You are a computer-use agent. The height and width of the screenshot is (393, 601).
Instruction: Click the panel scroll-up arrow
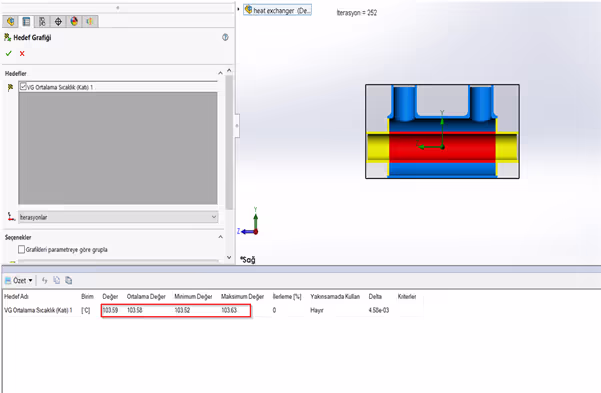point(229,70)
